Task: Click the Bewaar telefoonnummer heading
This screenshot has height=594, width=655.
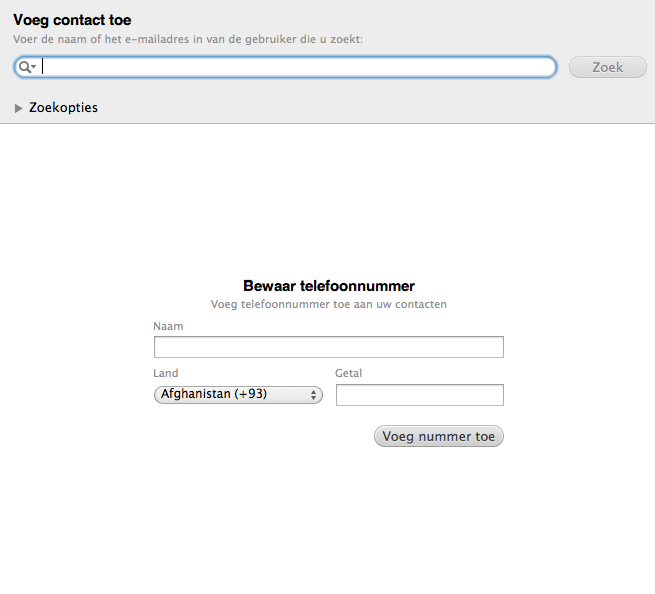Action: 328,286
